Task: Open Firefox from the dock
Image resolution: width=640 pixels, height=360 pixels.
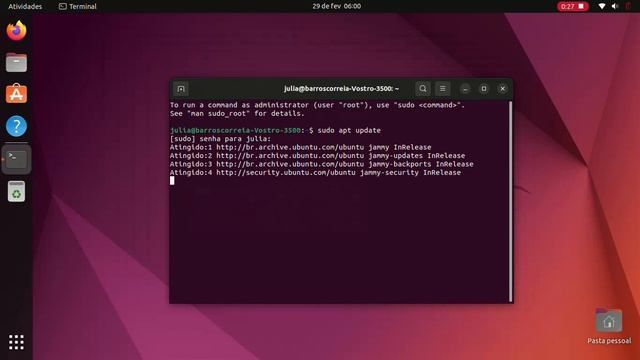Action: point(16,31)
